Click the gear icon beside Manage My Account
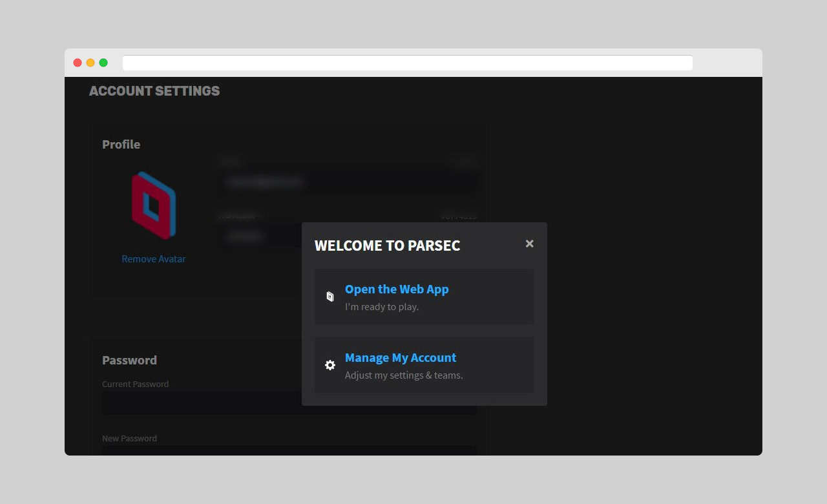The image size is (827, 504). (330, 365)
